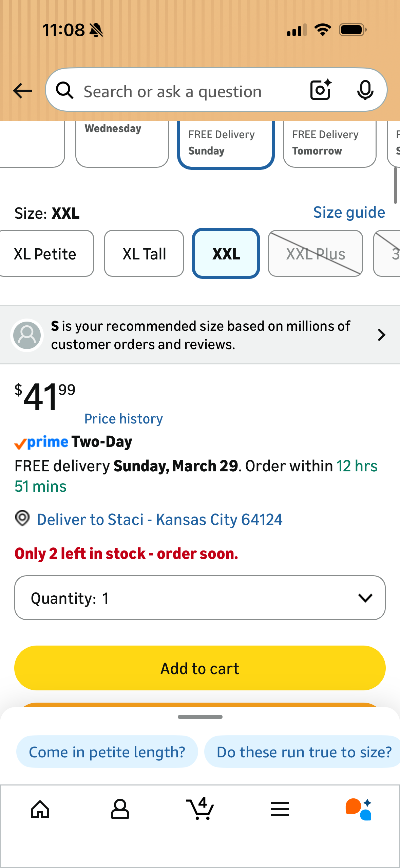Select the FREE Delivery Tomorrow option
Image resolution: width=400 pixels, height=868 pixels.
pos(330,143)
